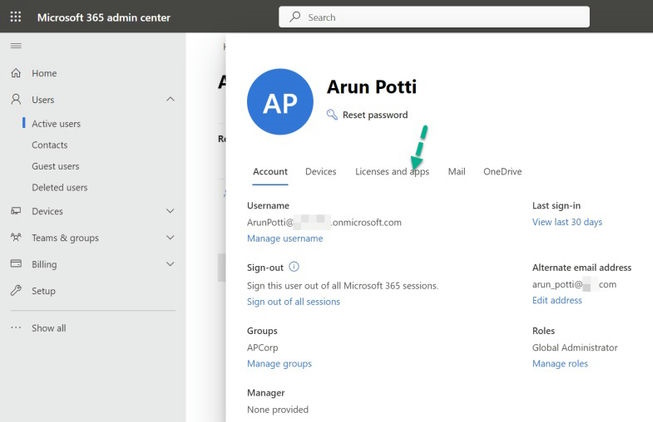Click into the Search field
Viewport: 653px width, 422px height.
434,17
